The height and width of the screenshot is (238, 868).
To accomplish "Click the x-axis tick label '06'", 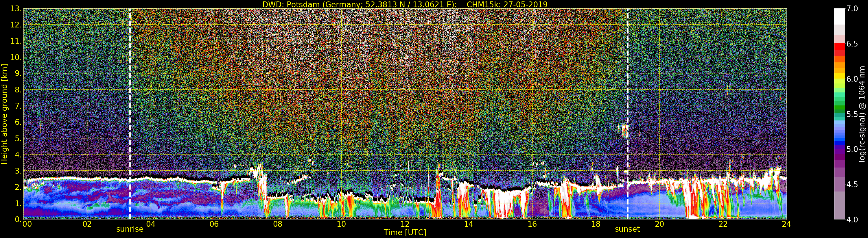I will [214, 224].
